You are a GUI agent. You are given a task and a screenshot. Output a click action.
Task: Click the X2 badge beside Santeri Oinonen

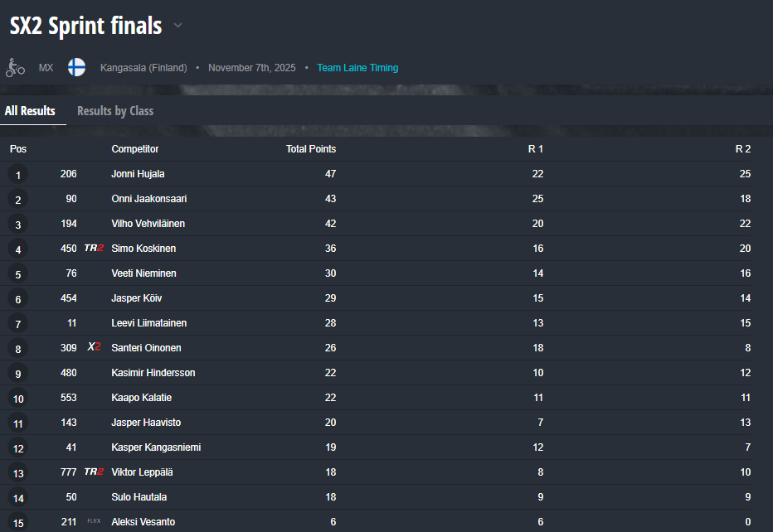(94, 348)
